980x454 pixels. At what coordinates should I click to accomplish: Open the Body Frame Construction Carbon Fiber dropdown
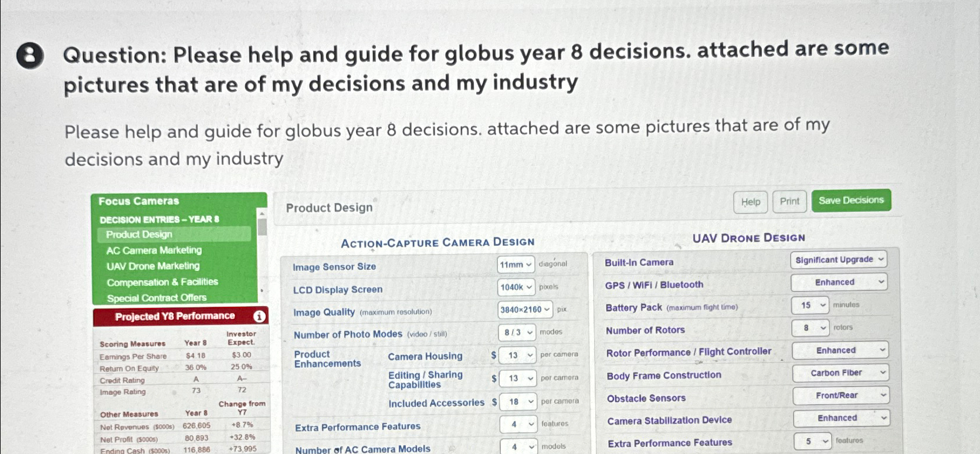click(841, 373)
